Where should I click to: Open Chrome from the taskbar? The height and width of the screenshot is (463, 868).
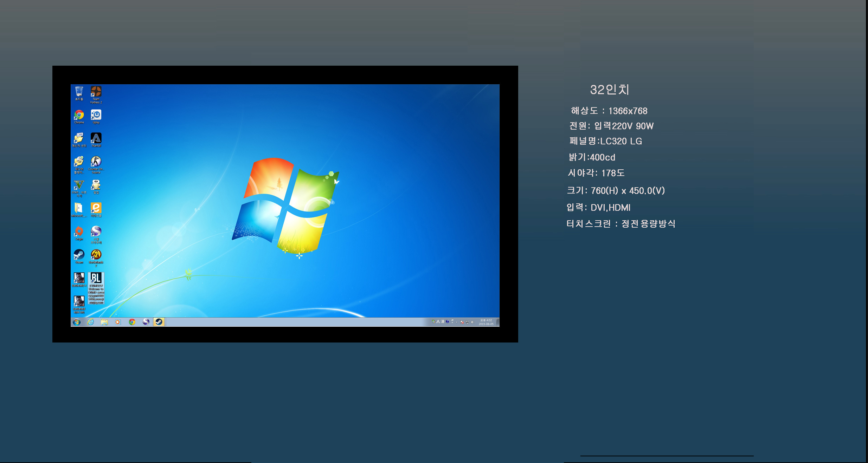click(132, 322)
